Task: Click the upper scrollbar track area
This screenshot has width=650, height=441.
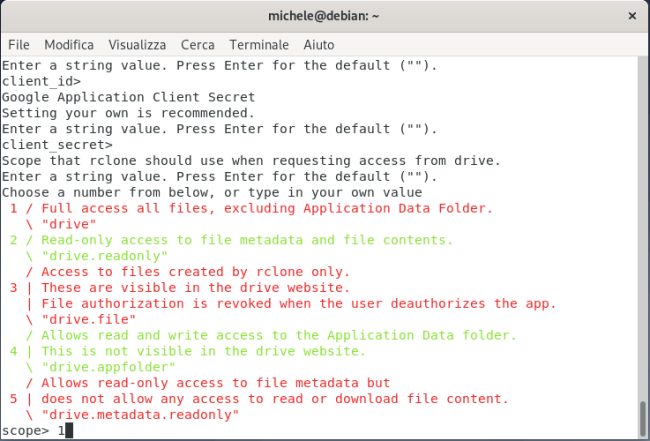Action: [643, 200]
